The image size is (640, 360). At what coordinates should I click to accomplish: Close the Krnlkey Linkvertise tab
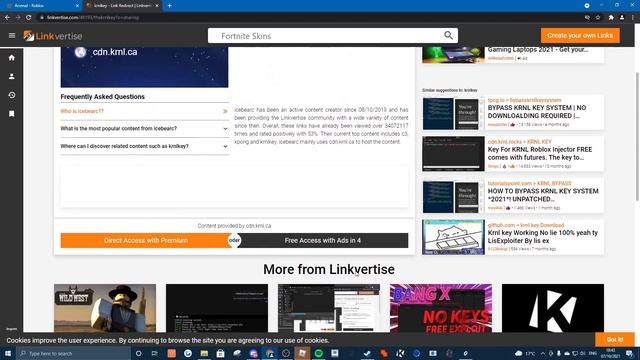tap(157, 6)
